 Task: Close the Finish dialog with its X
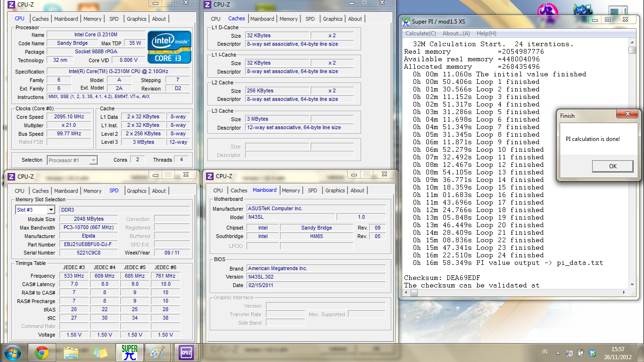pyautogui.click(x=627, y=114)
